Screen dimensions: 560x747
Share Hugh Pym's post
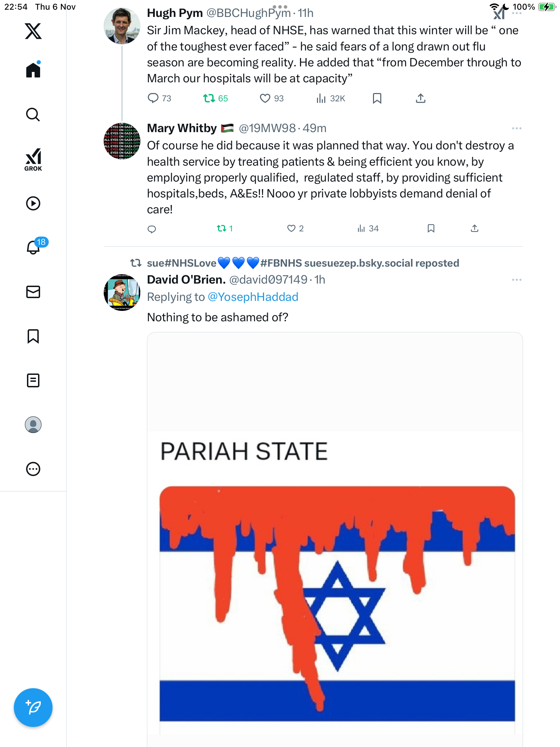[x=420, y=99]
